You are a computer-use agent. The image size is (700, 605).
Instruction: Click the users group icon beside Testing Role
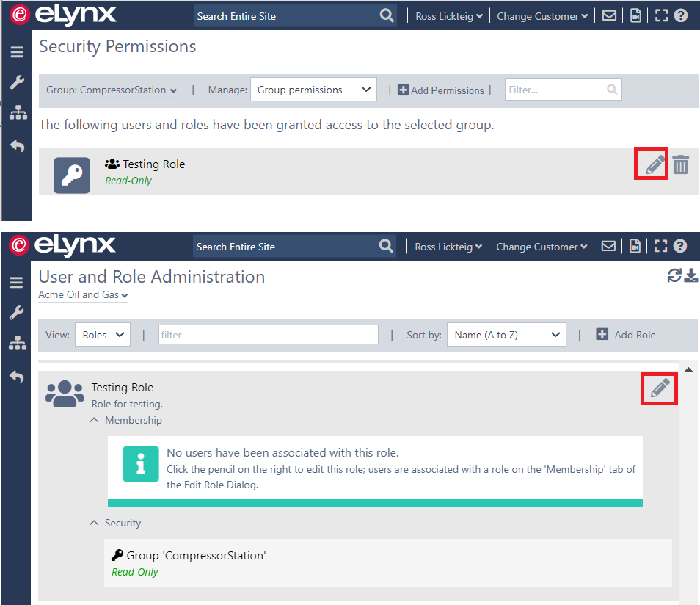pos(65,394)
